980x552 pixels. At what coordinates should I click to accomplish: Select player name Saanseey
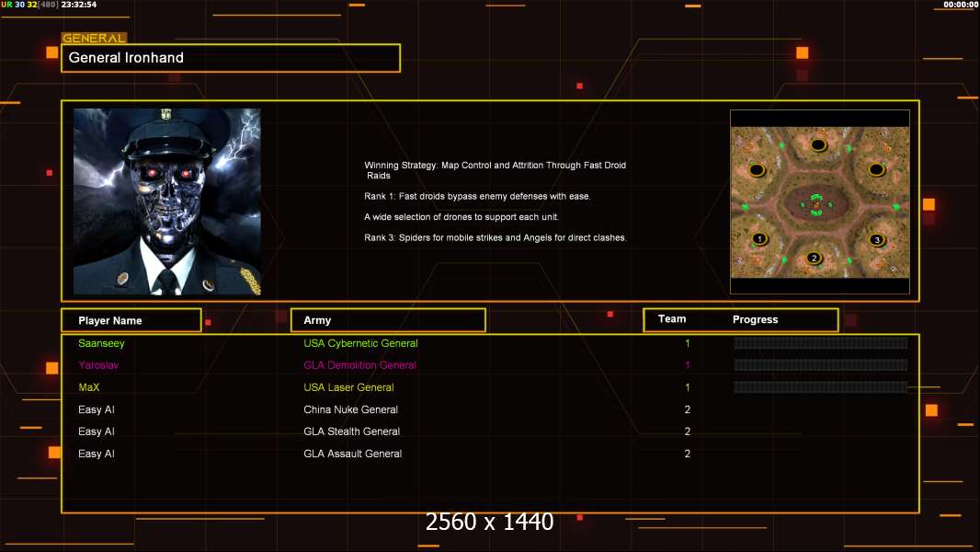[101, 343]
